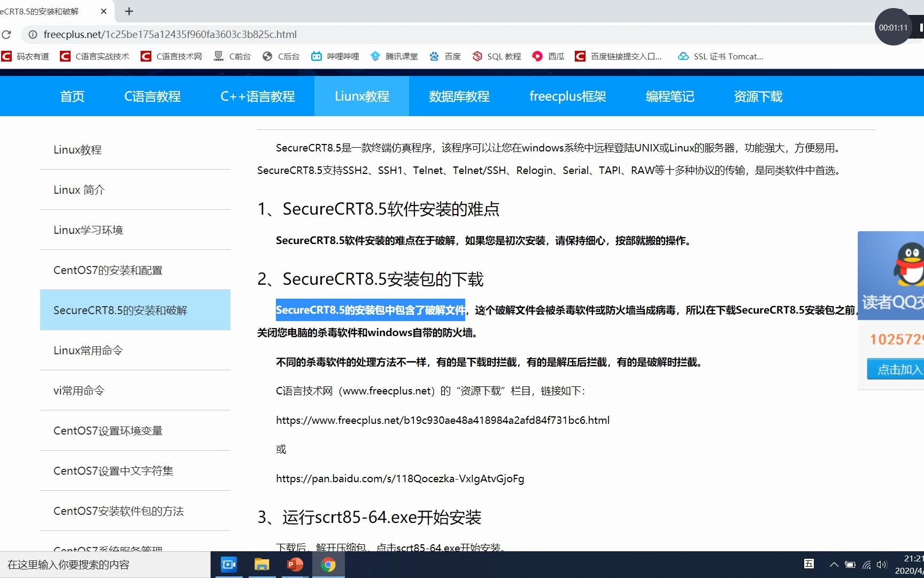Open the SQL 教程 bookmark
The height and width of the screenshot is (578, 924).
[x=497, y=56]
